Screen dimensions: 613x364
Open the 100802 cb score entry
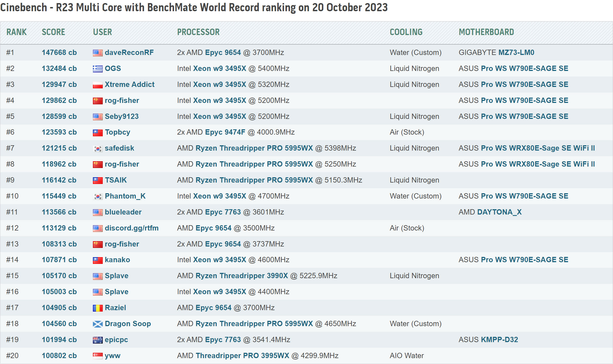pyautogui.click(x=59, y=356)
